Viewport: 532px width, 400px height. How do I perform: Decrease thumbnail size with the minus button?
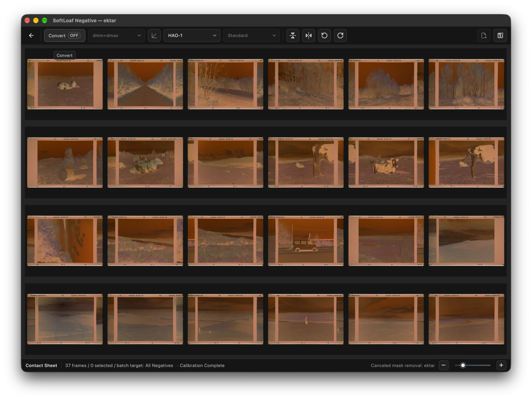click(444, 365)
